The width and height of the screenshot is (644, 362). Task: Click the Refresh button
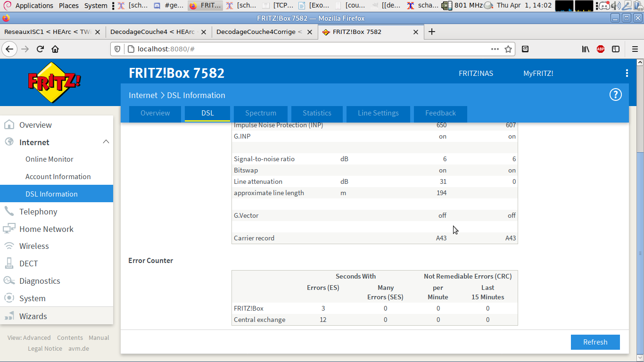[595, 342]
